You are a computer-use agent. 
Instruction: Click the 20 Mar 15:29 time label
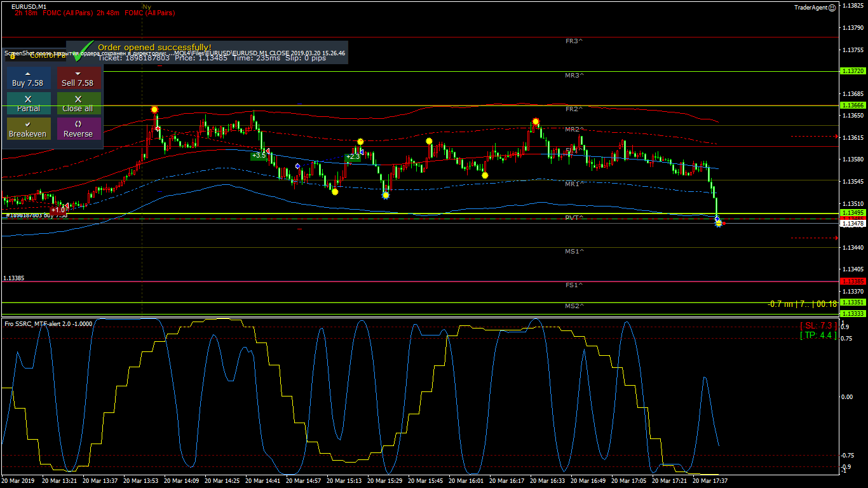(x=384, y=481)
